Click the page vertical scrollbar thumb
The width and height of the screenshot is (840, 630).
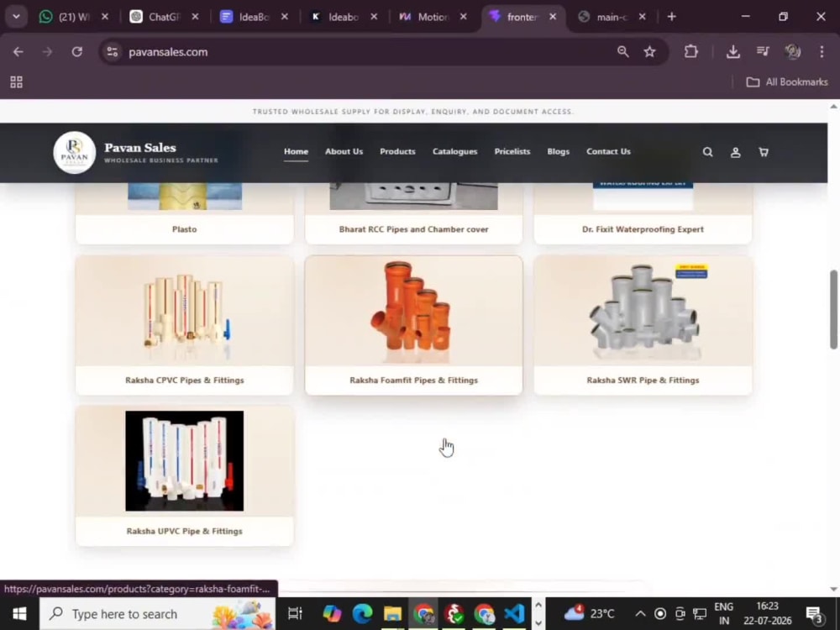click(833, 310)
